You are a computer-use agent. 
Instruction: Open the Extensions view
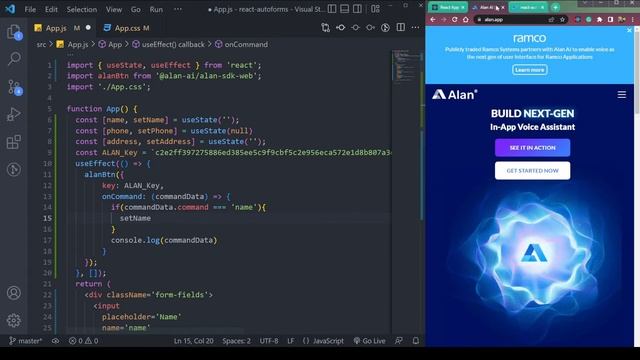pos(14,142)
